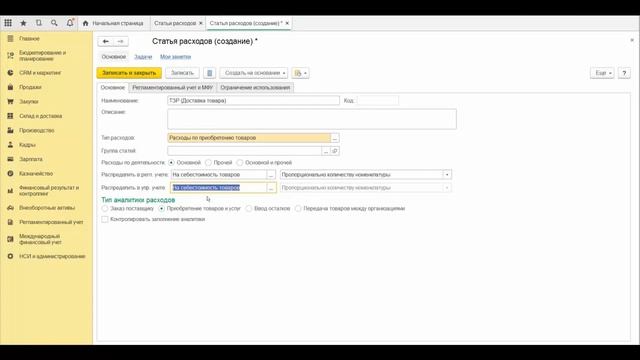The height and width of the screenshot is (360, 640).
Task: Go back with the left arrow
Action: (x=106, y=41)
